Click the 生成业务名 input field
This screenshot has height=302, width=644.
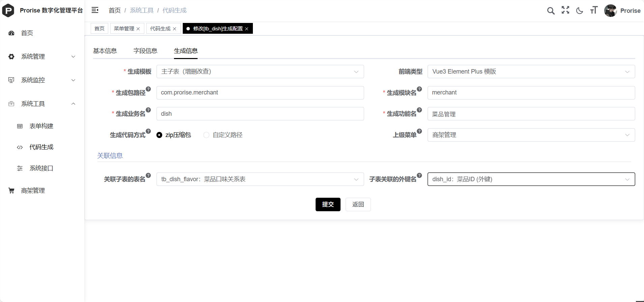point(260,114)
